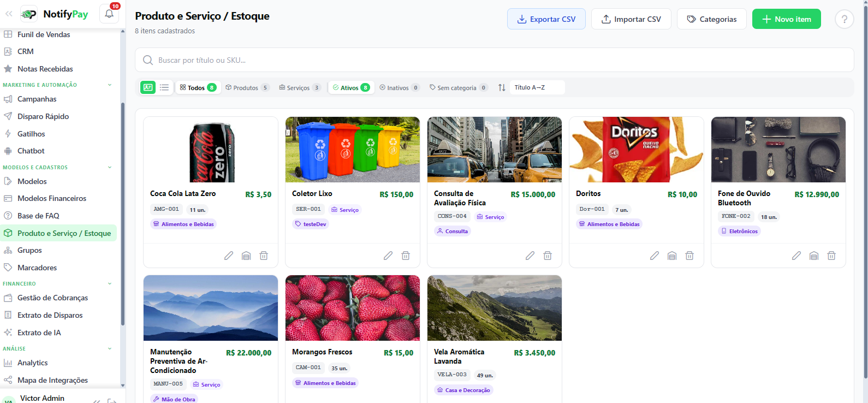
Task: Click Novo item button
Action: (787, 19)
